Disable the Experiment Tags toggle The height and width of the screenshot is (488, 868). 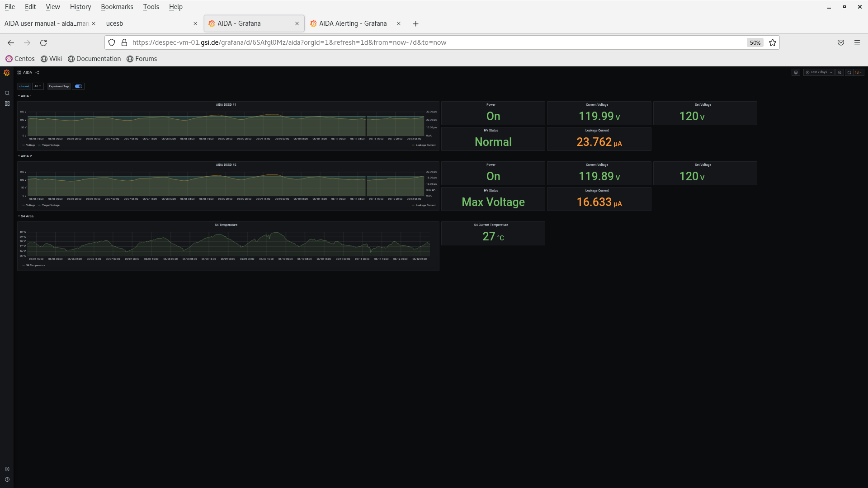(78, 86)
